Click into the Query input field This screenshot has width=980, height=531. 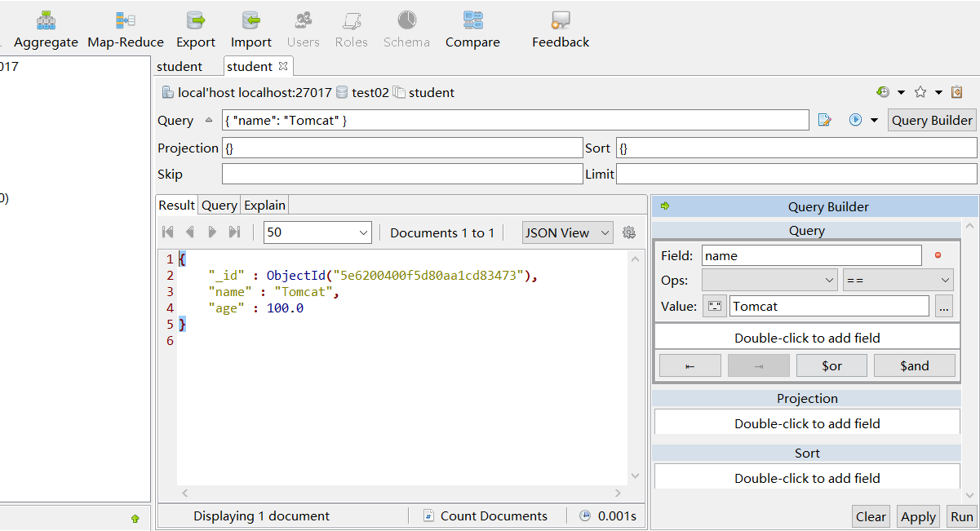point(516,120)
